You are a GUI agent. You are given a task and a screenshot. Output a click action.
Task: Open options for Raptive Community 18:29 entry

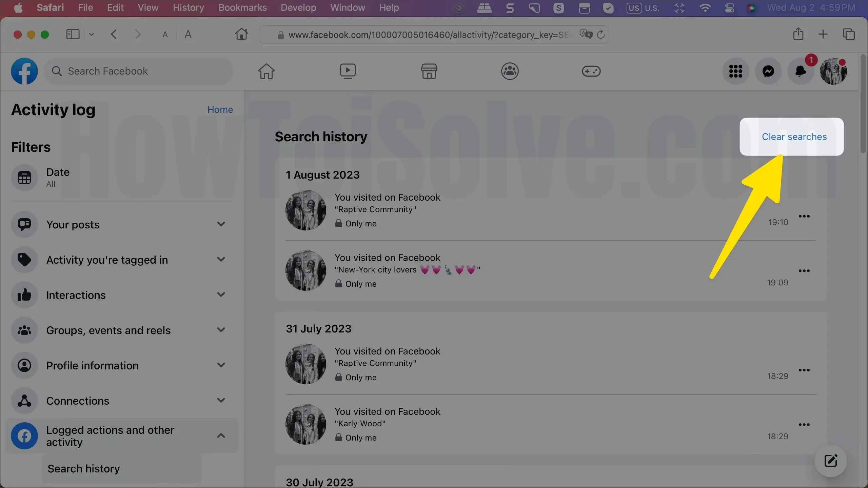[x=804, y=370]
